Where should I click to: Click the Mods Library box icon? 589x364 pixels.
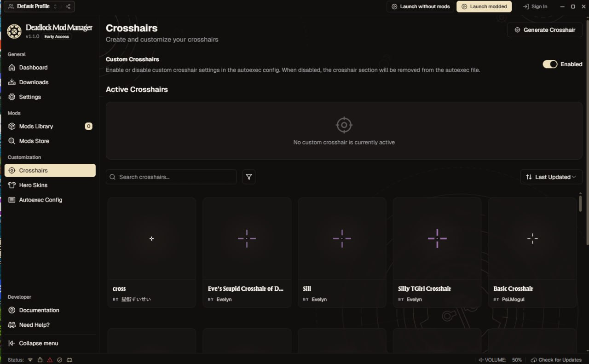pos(12,127)
